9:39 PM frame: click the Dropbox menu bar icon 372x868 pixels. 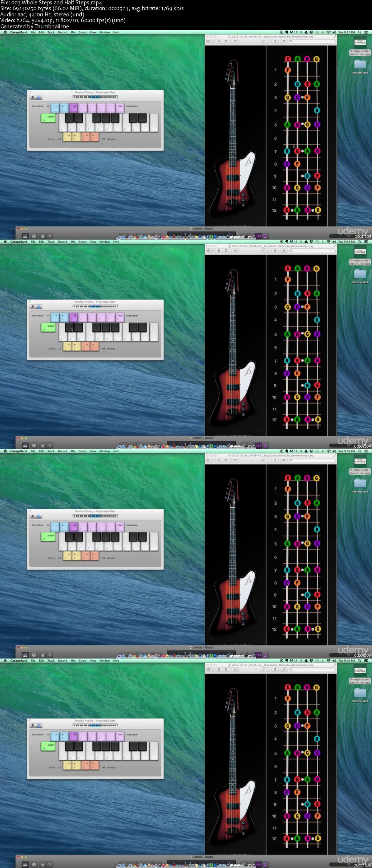coord(311,451)
